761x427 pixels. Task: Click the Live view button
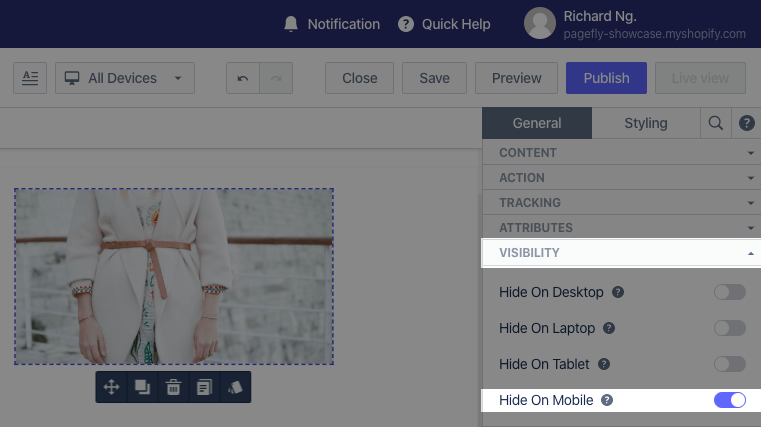pyautogui.click(x=700, y=78)
